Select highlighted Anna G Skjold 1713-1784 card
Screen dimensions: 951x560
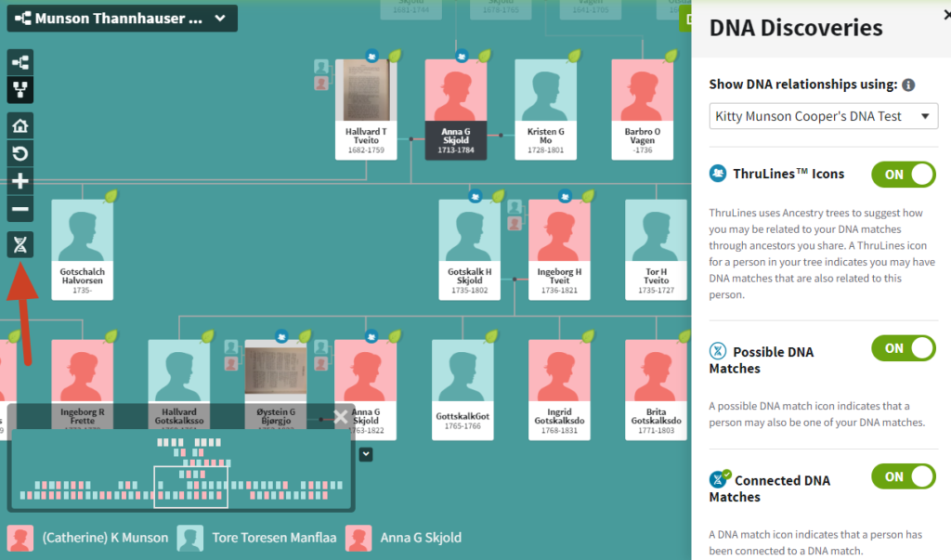(456, 110)
